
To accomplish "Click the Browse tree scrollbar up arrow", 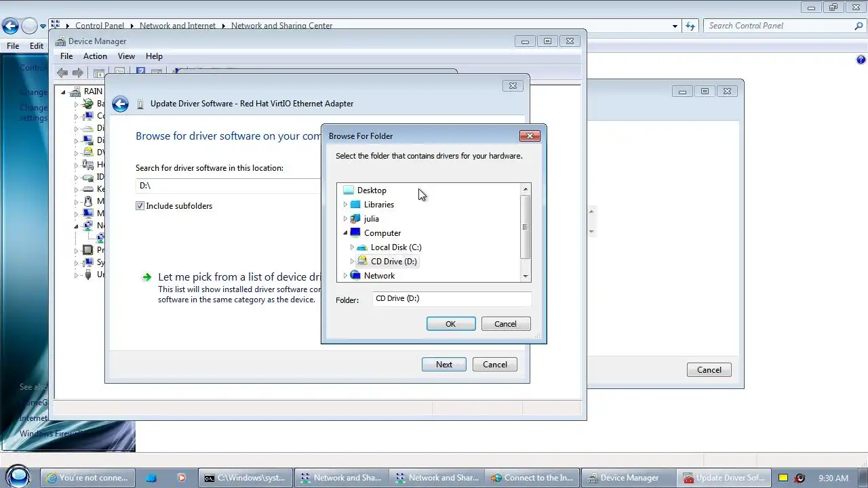I will [525, 189].
